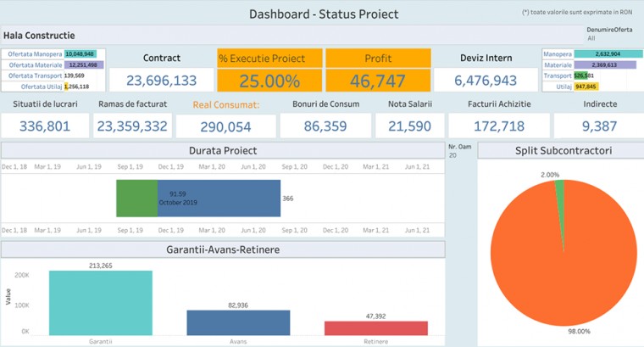Select the Deviz Intern value 6,476,943
Screen dimensions: 644x347
click(486, 81)
